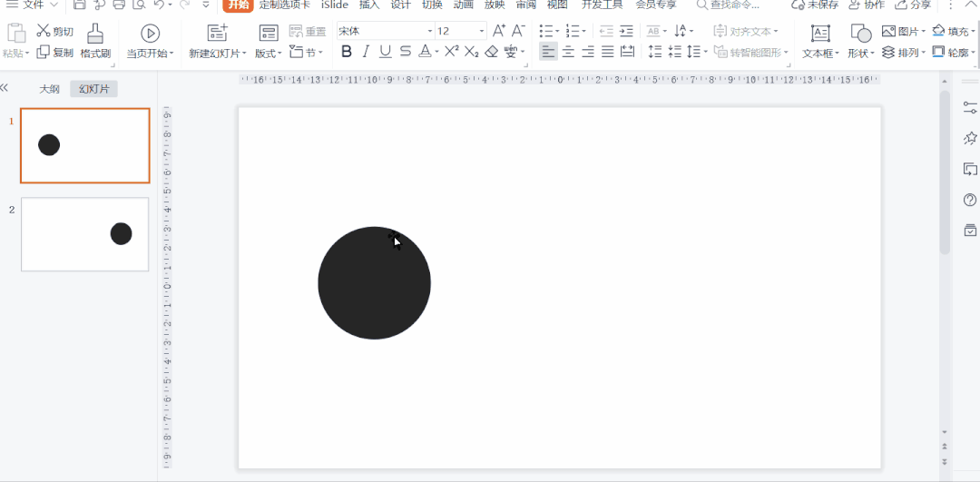
Task: Toggle Underline formatting
Action: (x=386, y=51)
